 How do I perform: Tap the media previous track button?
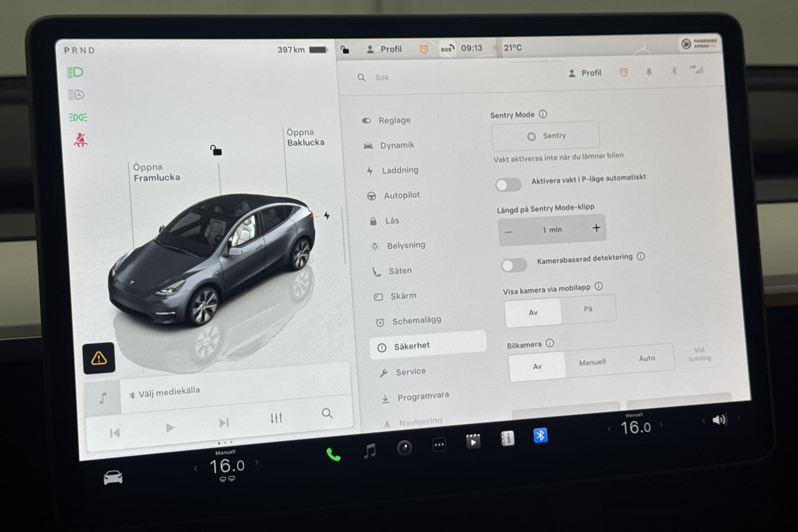point(115,433)
